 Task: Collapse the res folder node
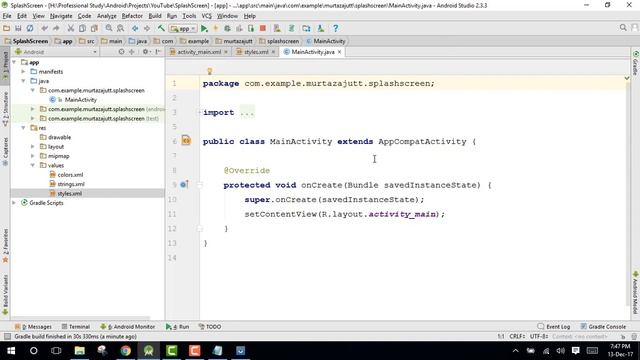24,128
